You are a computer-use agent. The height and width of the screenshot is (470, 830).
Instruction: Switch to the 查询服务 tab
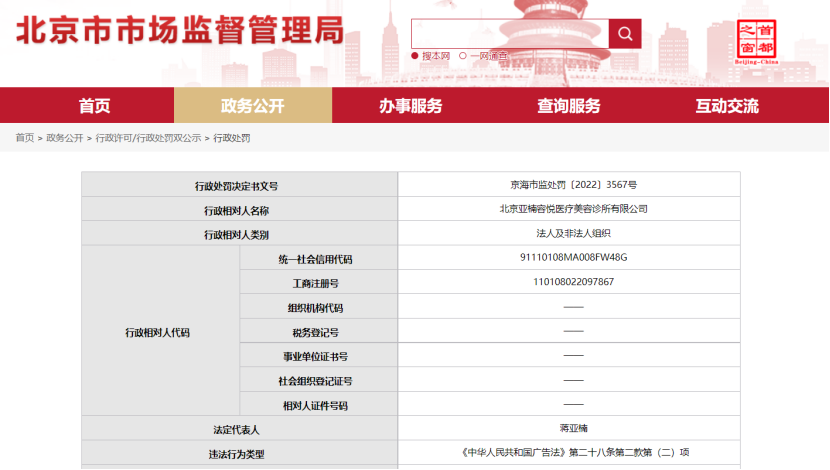coord(568,106)
